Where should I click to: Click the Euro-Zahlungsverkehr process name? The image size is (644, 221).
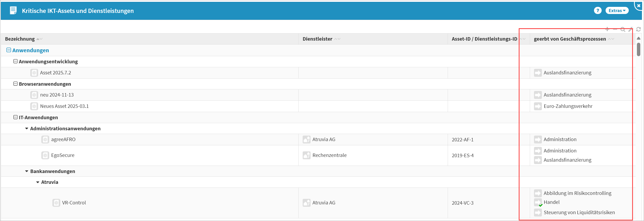pyautogui.click(x=568, y=106)
